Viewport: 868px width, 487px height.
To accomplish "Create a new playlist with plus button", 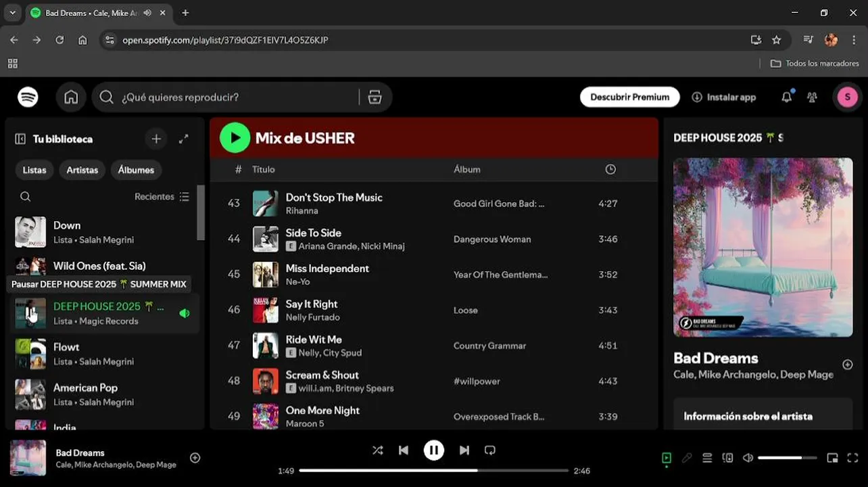I will 156,139.
